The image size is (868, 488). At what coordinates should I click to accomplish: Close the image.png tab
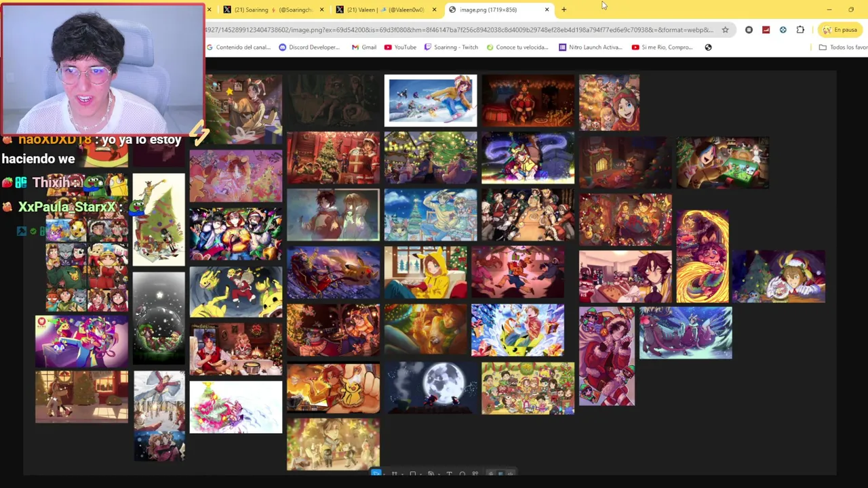coord(547,9)
